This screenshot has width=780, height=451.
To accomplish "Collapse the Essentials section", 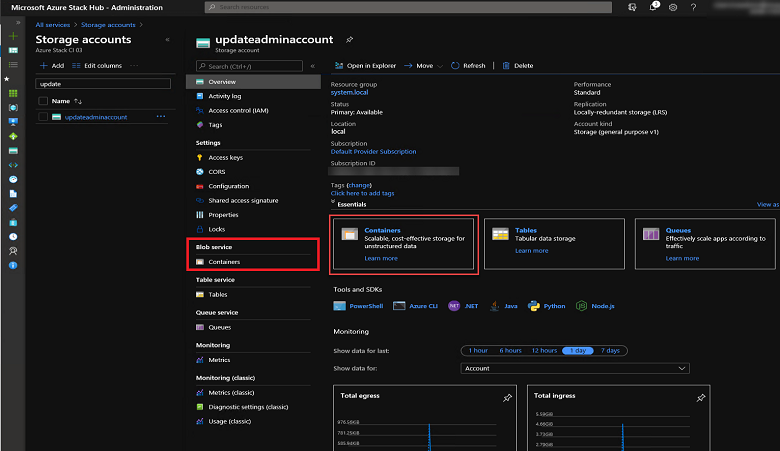I will coord(333,203).
